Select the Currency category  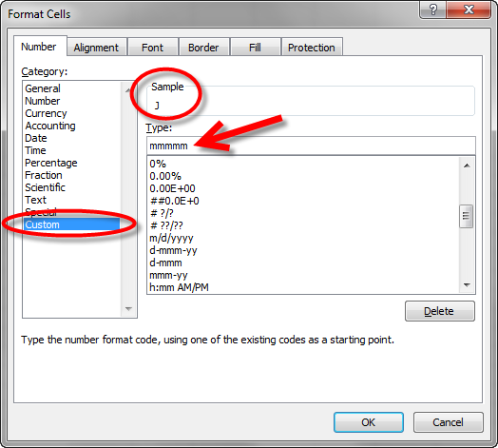tap(46, 113)
